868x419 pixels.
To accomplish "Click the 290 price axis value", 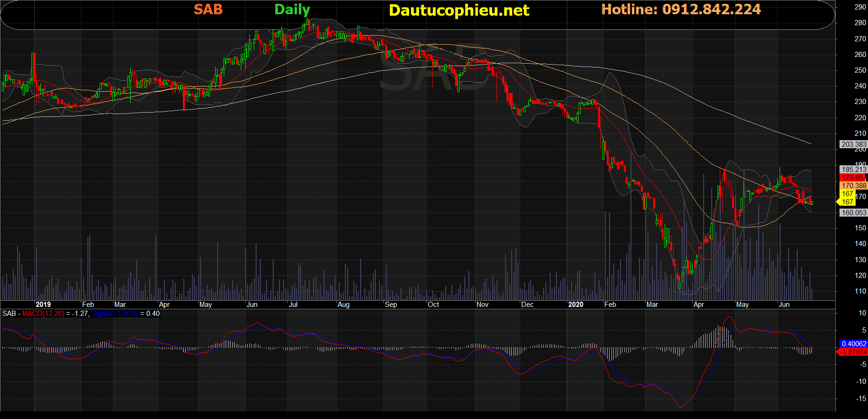I will (x=860, y=7).
